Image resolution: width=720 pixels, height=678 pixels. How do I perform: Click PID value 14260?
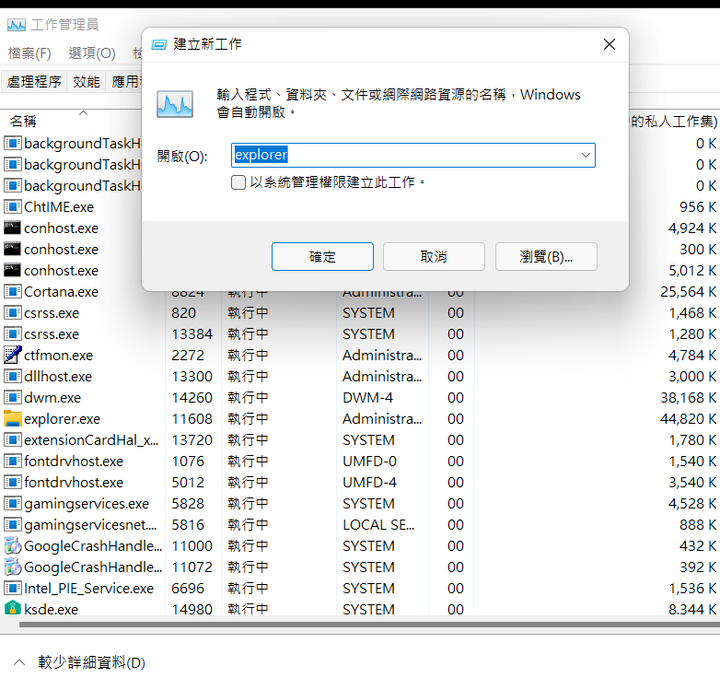click(192, 398)
